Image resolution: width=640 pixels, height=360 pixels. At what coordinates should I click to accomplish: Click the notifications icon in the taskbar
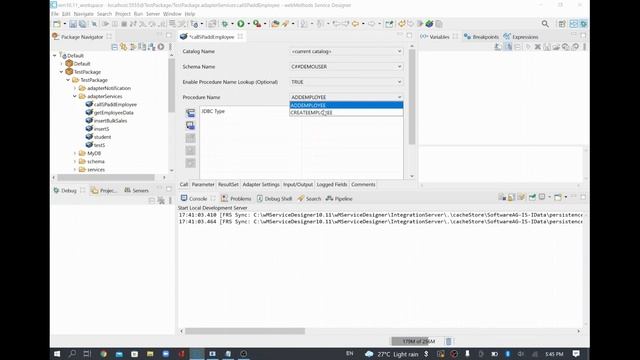tap(576, 354)
